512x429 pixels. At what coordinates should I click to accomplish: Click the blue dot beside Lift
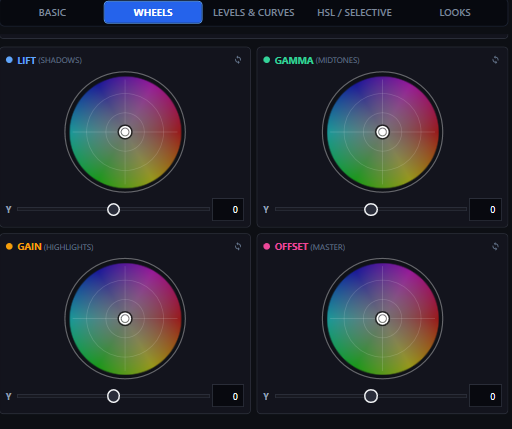click(9, 60)
